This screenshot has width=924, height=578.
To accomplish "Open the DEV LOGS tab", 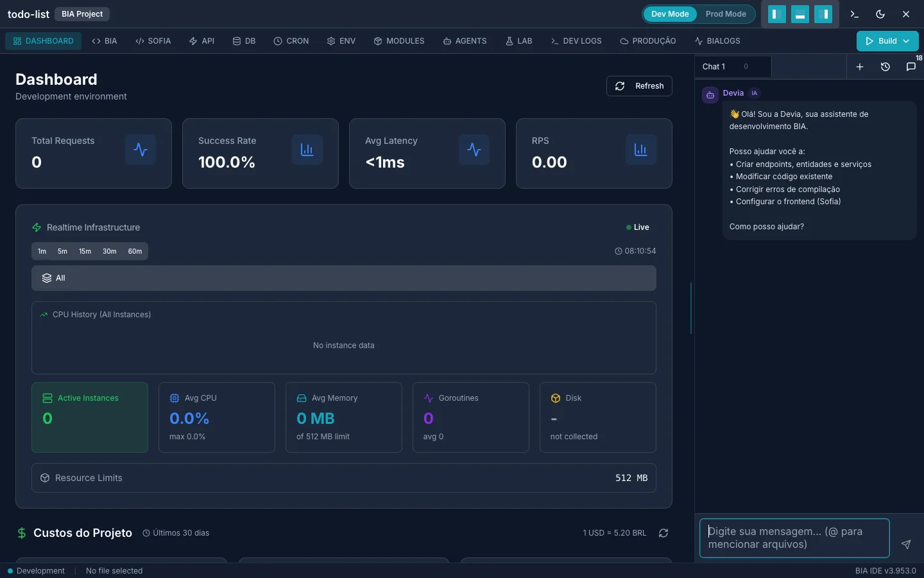I will click(576, 41).
